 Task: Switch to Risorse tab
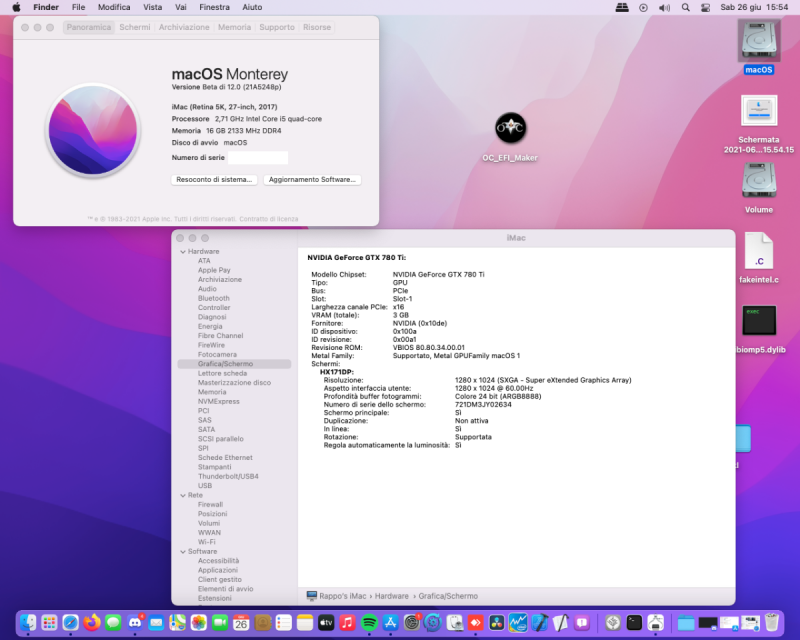click(317, 27)
